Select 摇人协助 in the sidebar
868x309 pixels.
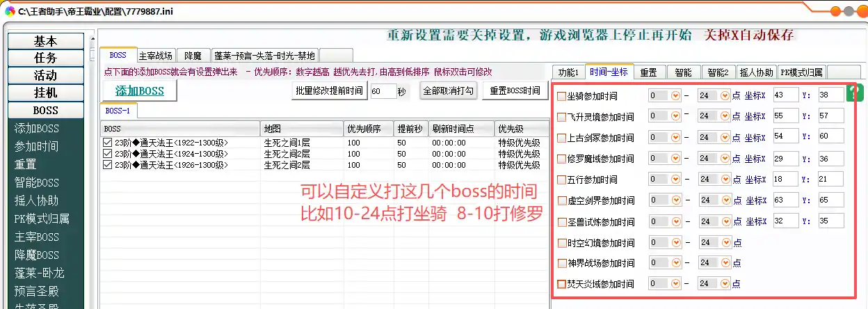click(36, 201)
